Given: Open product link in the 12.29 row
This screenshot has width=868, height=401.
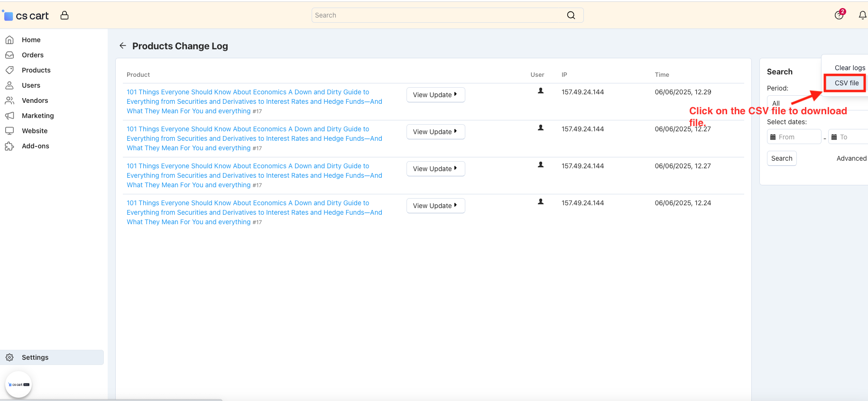Looking at the screenshot, I should 254,101.
